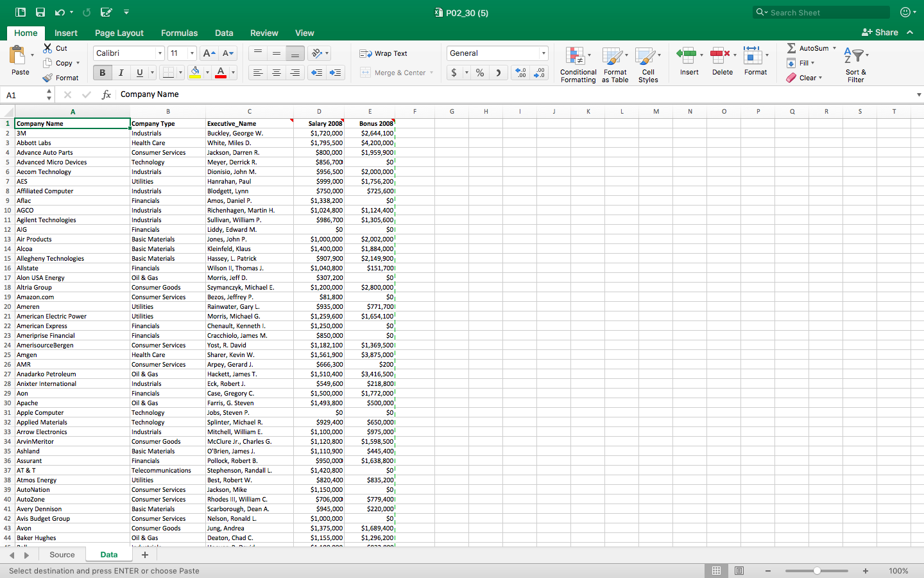924x578 pixels.
Task: Toggle Wrap Text
Action: [x=384, y=53]
